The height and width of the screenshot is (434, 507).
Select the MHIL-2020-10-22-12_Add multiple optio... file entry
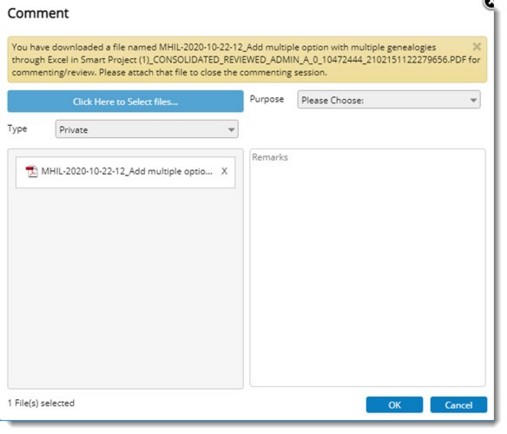coord(125,172)
